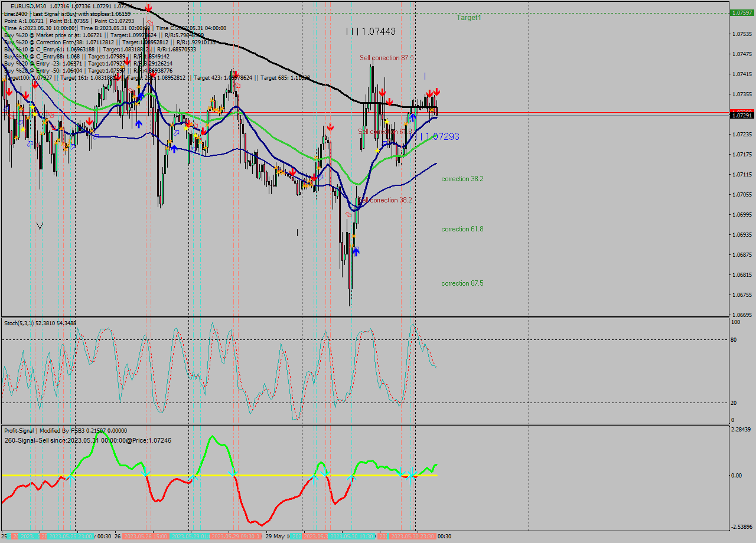Toggle the Target1 label visibility

(470, 17)
